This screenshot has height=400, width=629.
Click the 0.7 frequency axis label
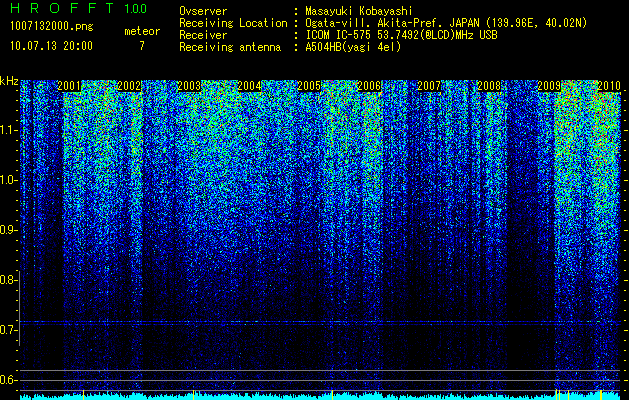tap(7, 330)
